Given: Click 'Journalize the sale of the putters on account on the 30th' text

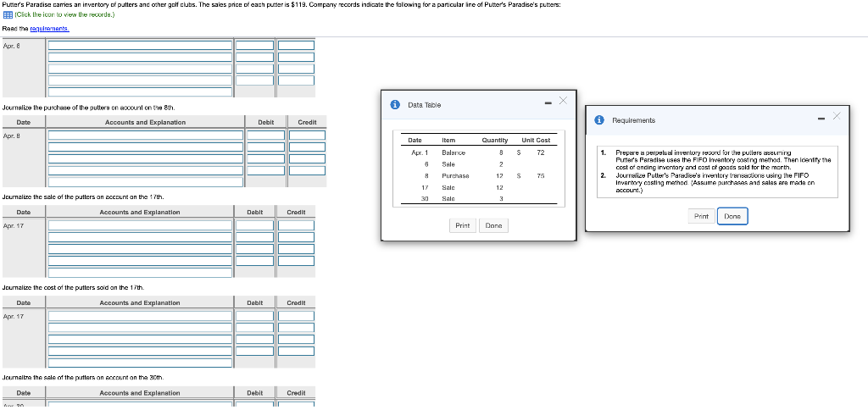Looking at the screenshot, I should point(83,377).
